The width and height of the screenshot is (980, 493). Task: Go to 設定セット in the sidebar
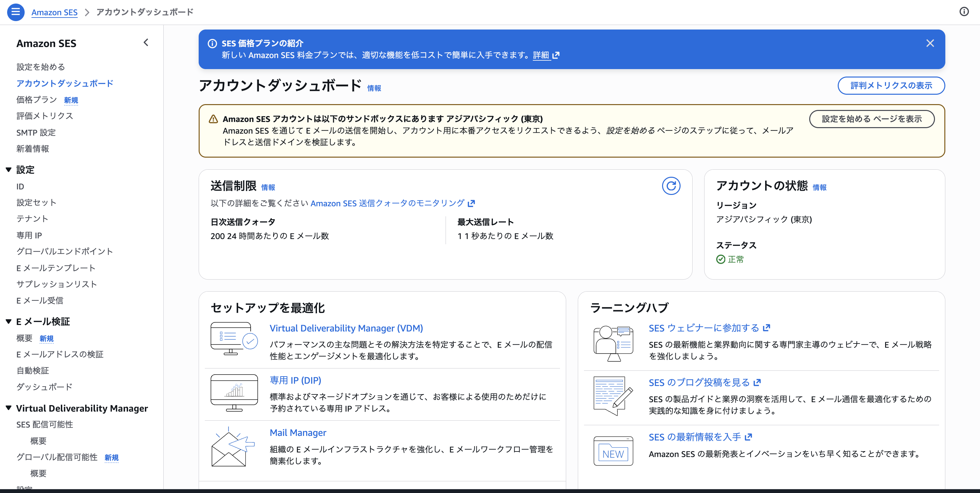(x=37, y=202)
